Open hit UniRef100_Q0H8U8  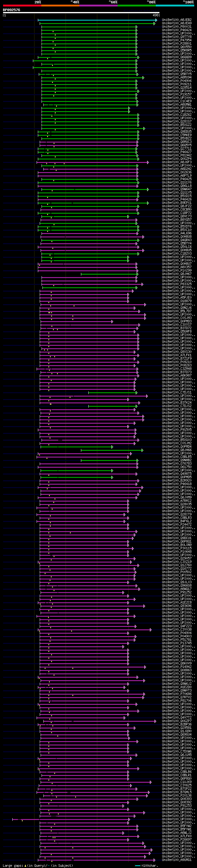pos(177,236)
